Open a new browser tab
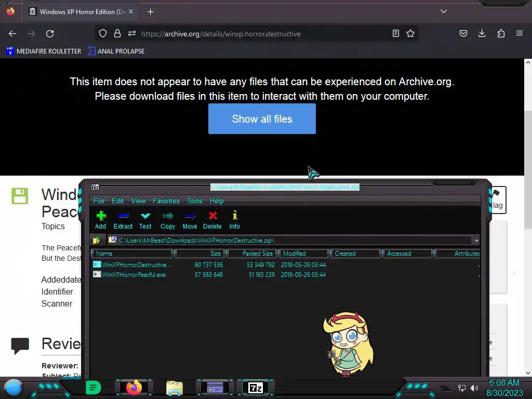Image resolution: width=532 pixels, height=399 pixels. coord(150,12)
